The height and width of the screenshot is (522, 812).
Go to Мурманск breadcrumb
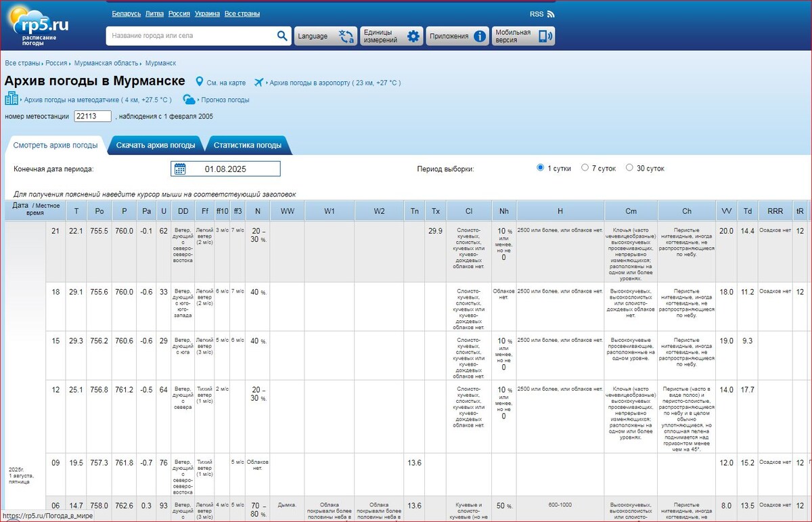point(160,63)
